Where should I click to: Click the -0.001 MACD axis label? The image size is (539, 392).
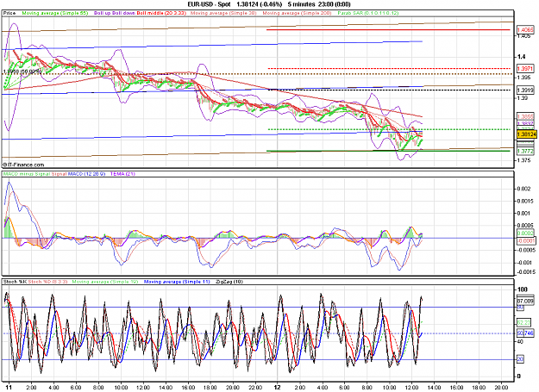(523, 263)
